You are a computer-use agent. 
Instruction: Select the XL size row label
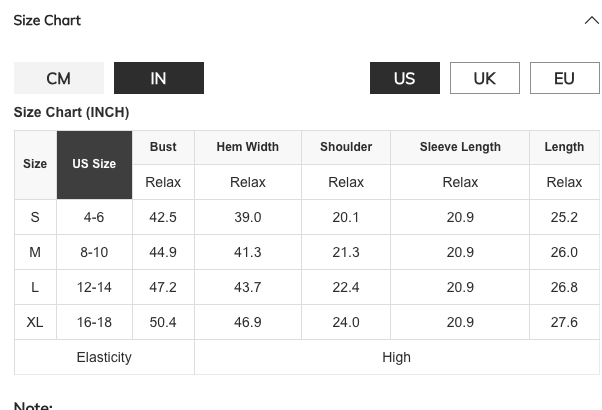pyautogui.click(x=35, y=322)
